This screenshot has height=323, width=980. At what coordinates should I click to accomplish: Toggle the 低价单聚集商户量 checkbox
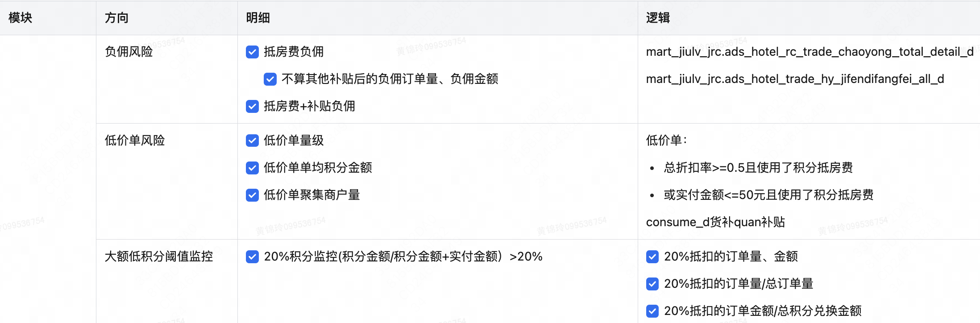(x=252, y=195)
